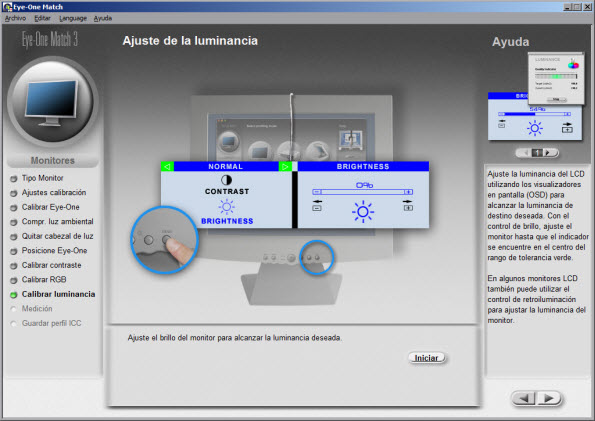595x421 pixels.
Task: Select the Calibrar RGB step
Action: click(44, 279)
